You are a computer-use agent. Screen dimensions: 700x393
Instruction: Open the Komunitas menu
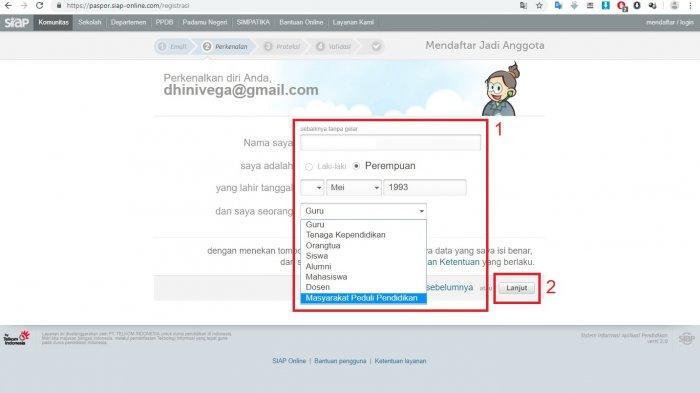pyautogui.click(x=54, y=22)
